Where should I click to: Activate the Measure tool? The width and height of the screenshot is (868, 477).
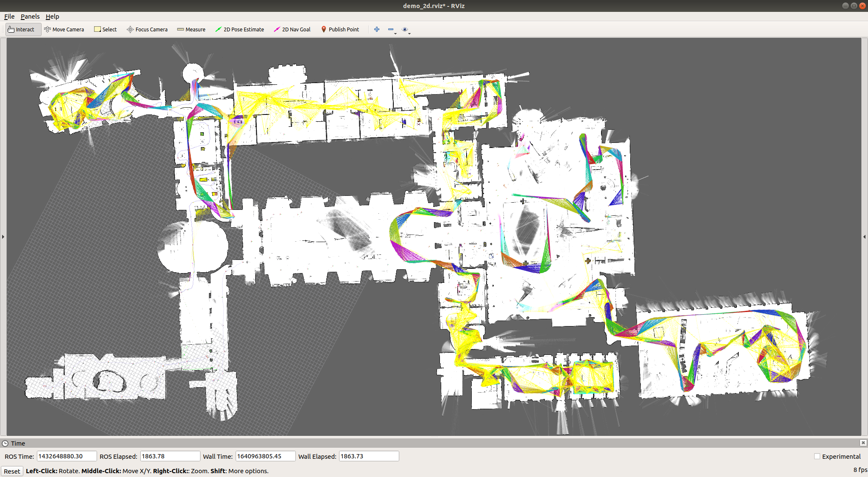coord(191,29)
